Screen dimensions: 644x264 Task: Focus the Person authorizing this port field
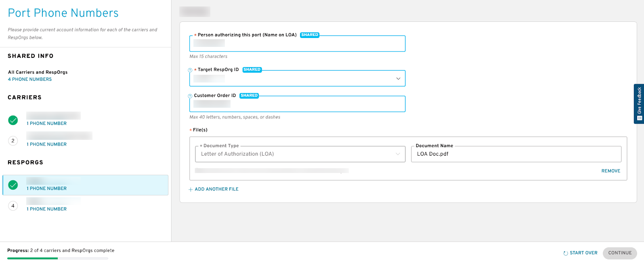(x=297, y=43)
